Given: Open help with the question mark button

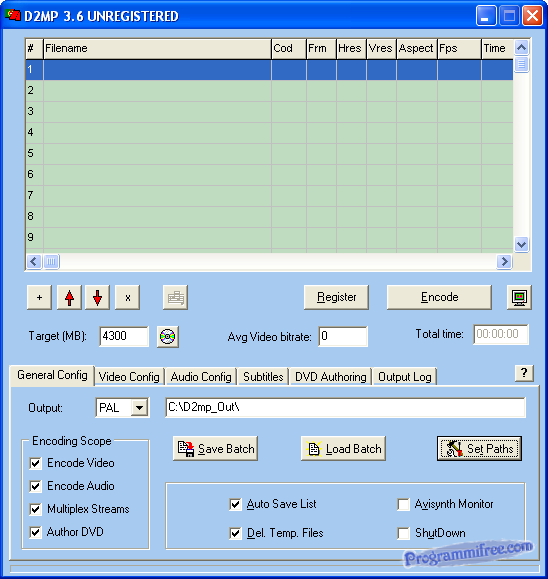Looking at the screenshot, I should pyautogui.click(x=524, y=373).
